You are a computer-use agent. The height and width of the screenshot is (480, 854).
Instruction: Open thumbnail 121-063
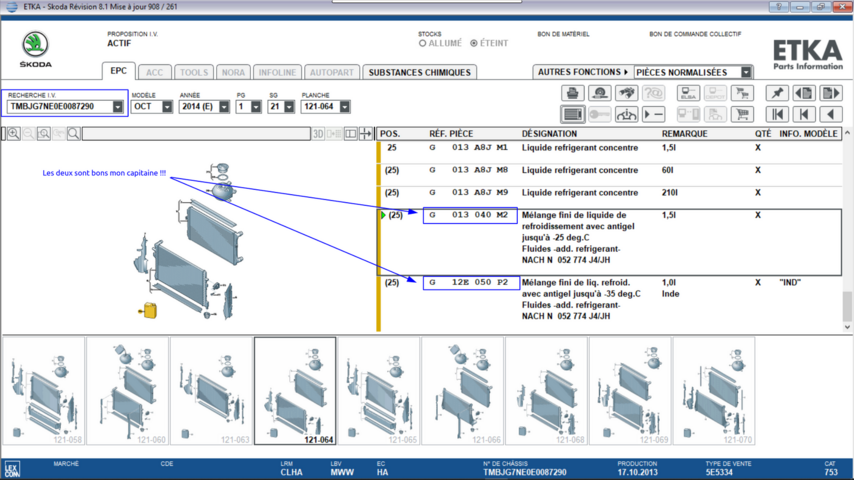(x=211, y=391)
